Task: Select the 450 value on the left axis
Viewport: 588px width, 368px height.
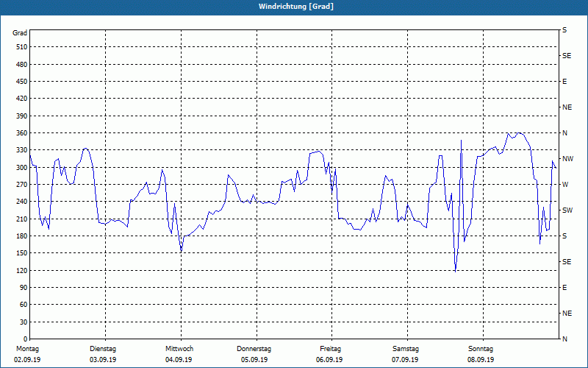Action: point(22,82)
